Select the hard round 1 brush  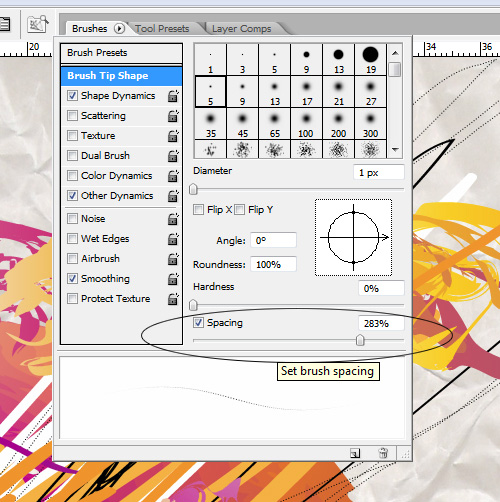(x=210, y=59)
